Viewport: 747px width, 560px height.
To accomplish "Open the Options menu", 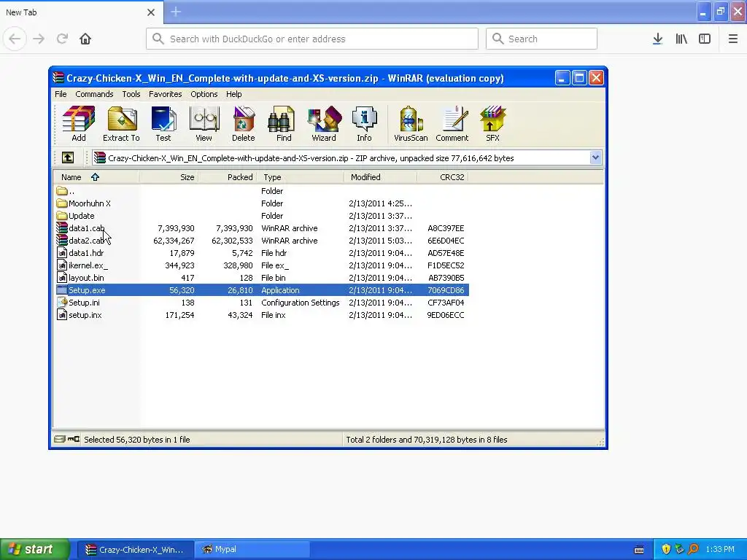I will click(204, 94).
